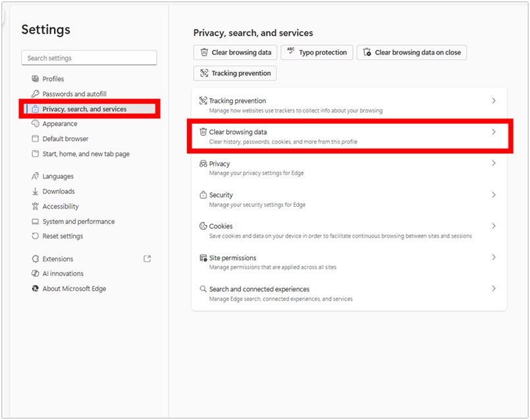Click the About Microsoft Edge logo icon
The width and height of the screenshot is (530, 420).
(36, 289)
